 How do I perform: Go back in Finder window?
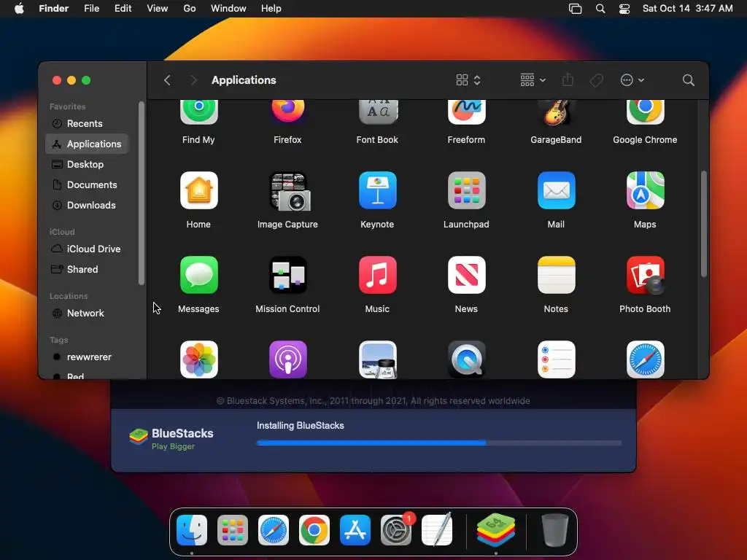coord(167,80)
